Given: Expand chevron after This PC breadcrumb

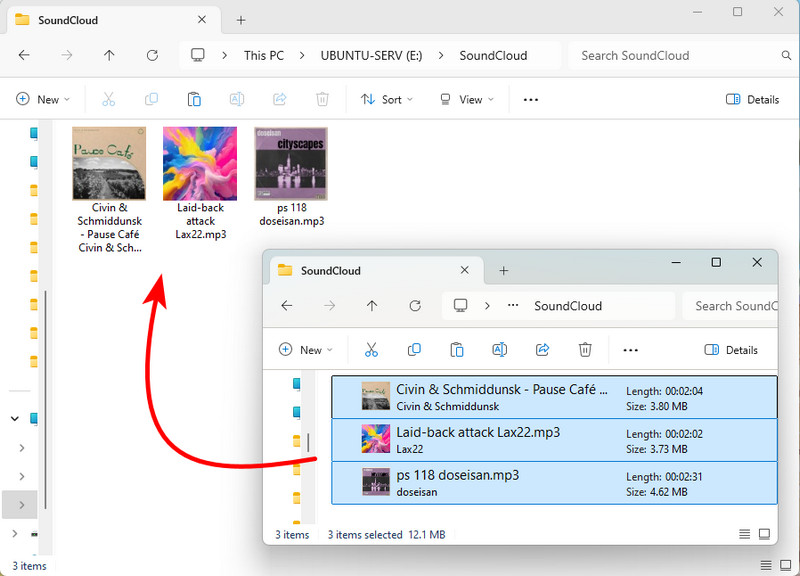Looking at the screenshot, I should point(302,56).
